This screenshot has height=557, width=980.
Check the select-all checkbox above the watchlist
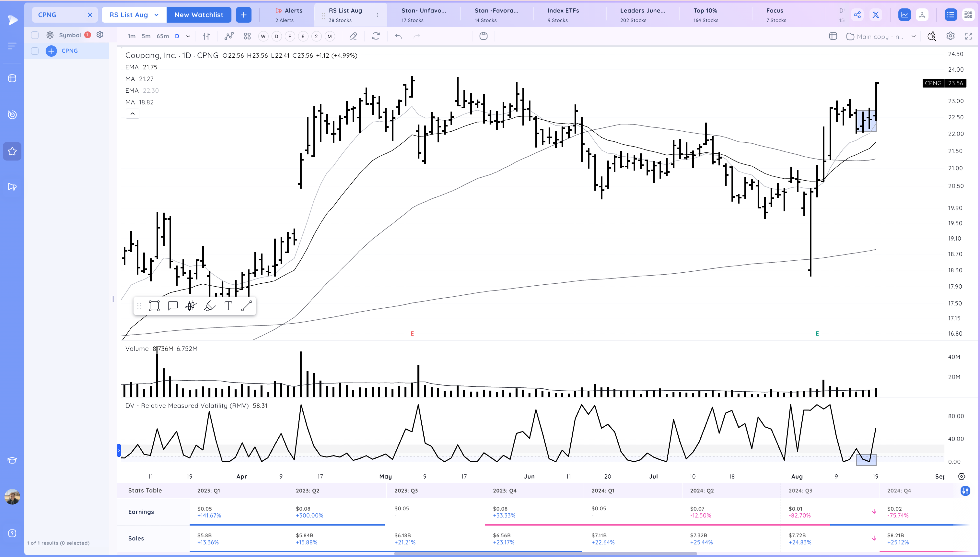35,35
